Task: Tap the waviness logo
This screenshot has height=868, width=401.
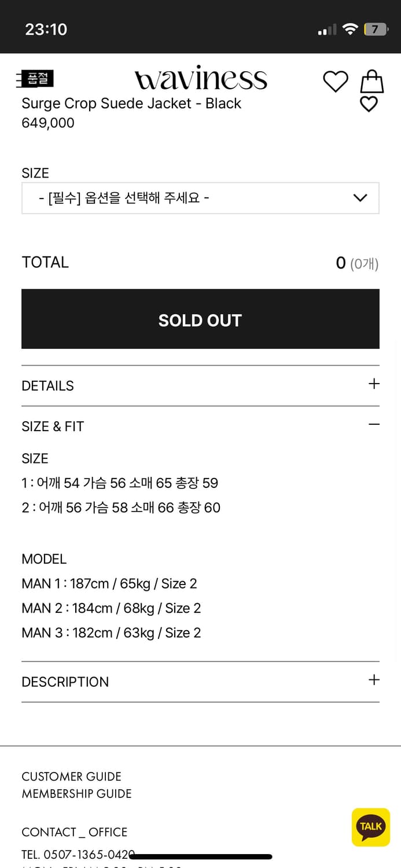Action: 200,80
